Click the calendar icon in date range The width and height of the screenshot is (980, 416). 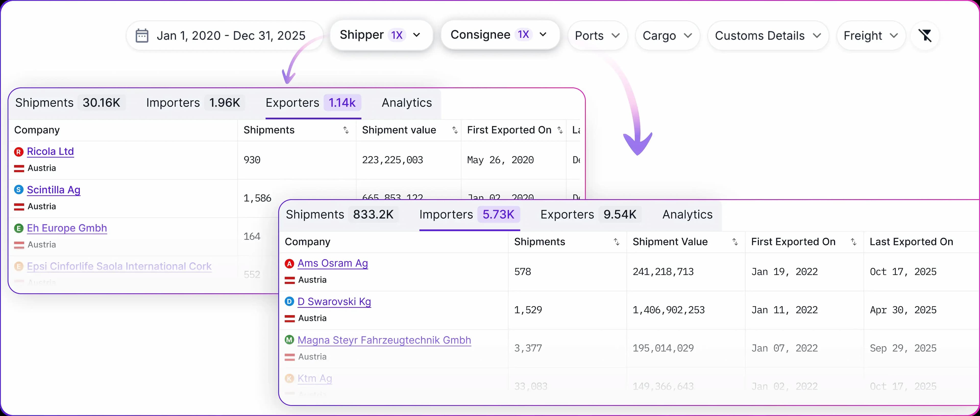click(142, 36)
